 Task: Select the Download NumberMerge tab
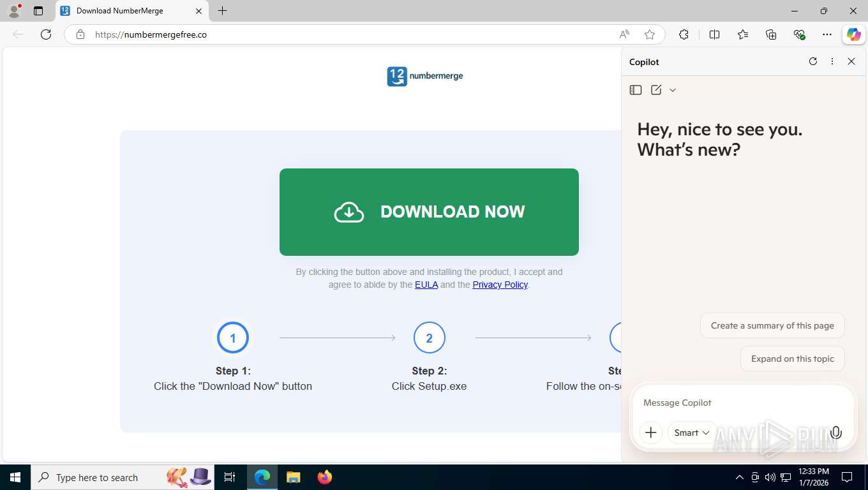pos(132,11)
